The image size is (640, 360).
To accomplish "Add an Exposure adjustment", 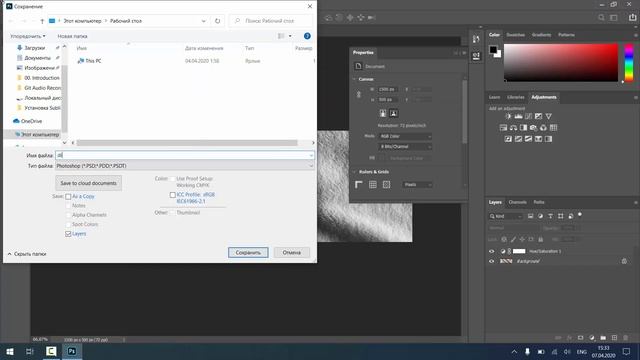I will pos(539,116).
